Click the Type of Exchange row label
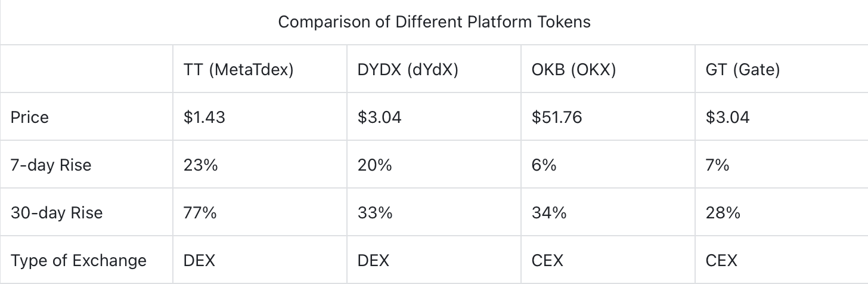Viewport: 868px width, 284px height. pos(78,260)
